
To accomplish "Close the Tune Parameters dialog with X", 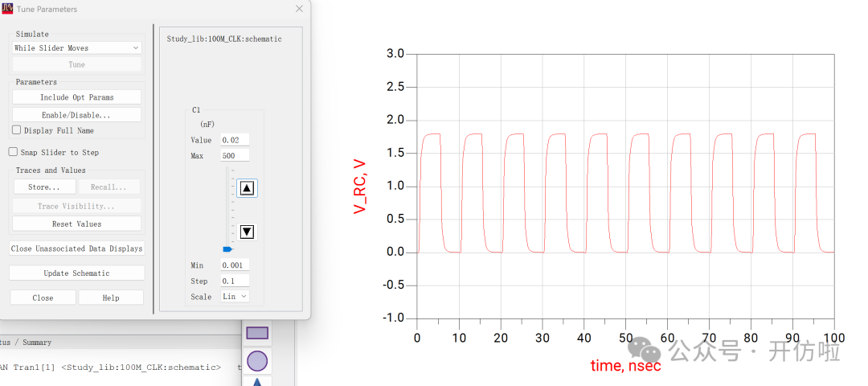I will (x=299, y=9).
